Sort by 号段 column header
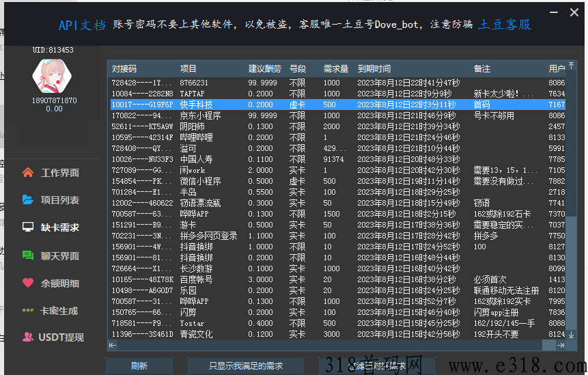This screenshot has width=588, height=375. (x=298, y=68)
